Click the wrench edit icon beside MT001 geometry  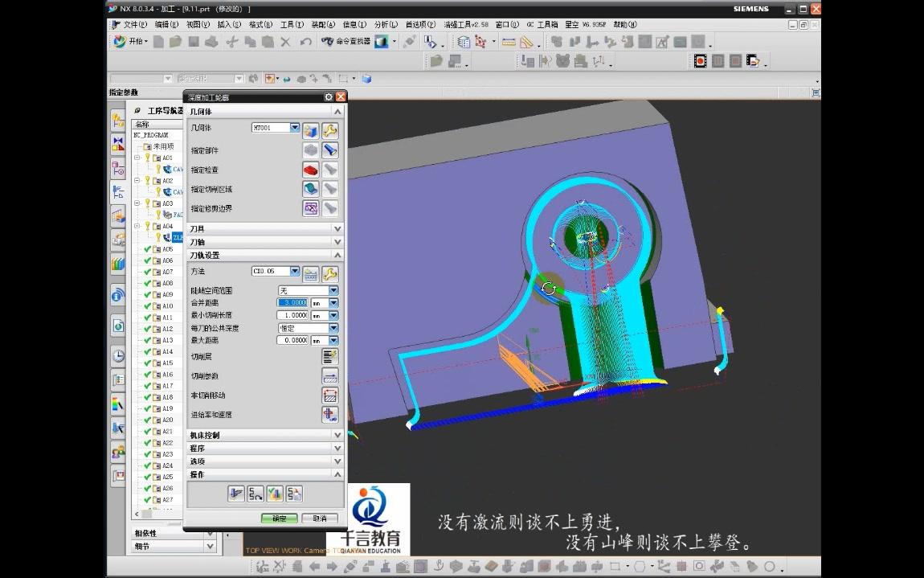tap(330, 129)
